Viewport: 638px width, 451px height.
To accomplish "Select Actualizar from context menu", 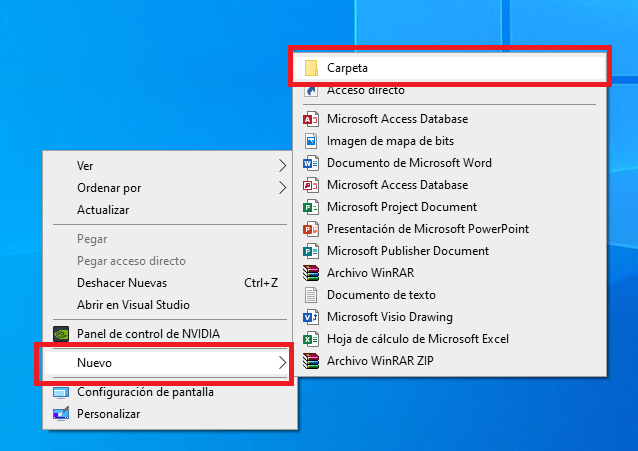I will pyautogui.click(x=103, y=210).
